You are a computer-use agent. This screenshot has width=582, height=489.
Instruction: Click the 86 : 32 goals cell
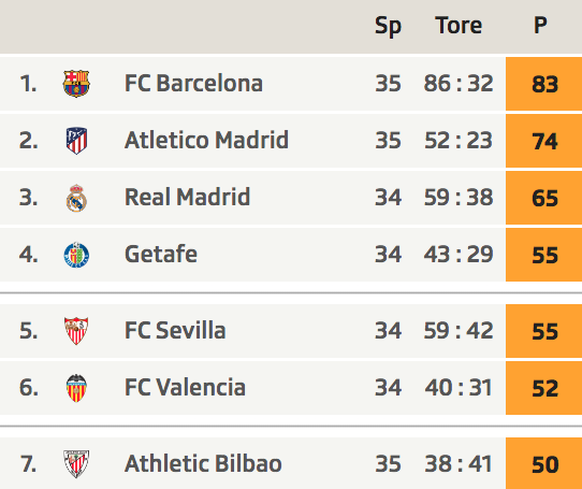coord(458,83)
